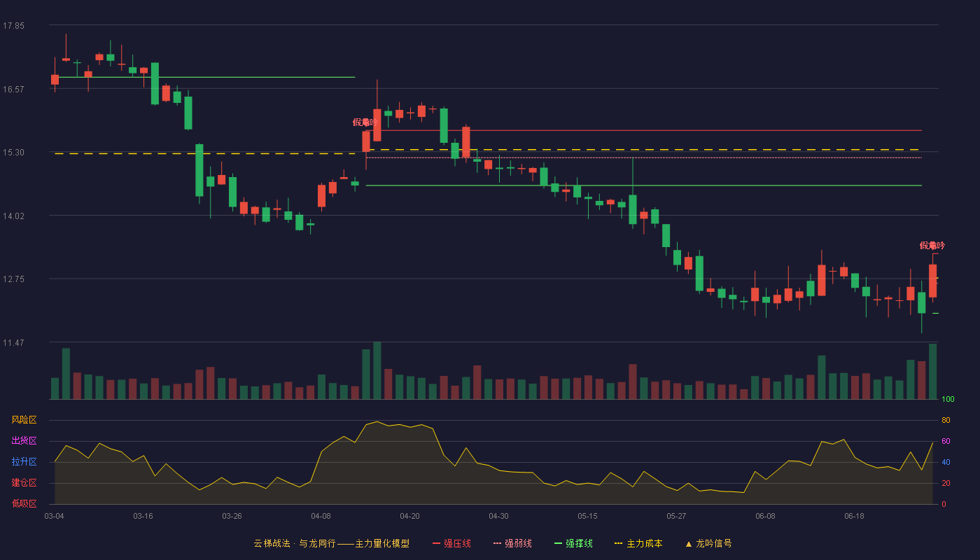Click the 04-20 date label
The image size is (980, 560).
(409, 516)
